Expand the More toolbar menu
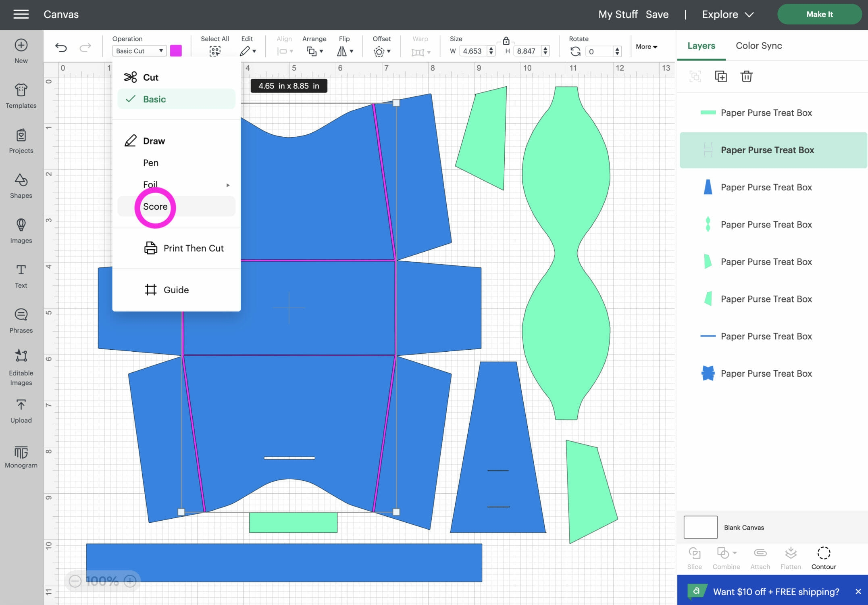The height and width of the screenshot is (605, 868). pos(646,47)
